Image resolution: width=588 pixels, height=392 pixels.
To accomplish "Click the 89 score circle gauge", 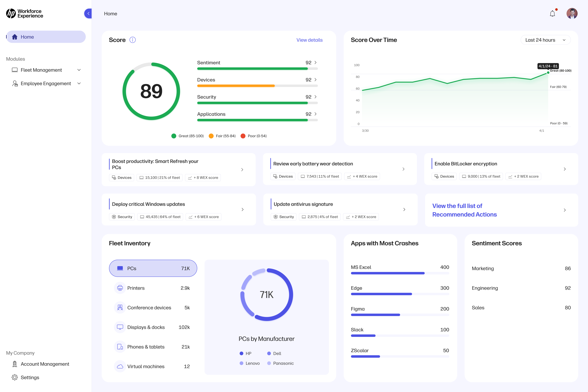I will click(151, 91).
